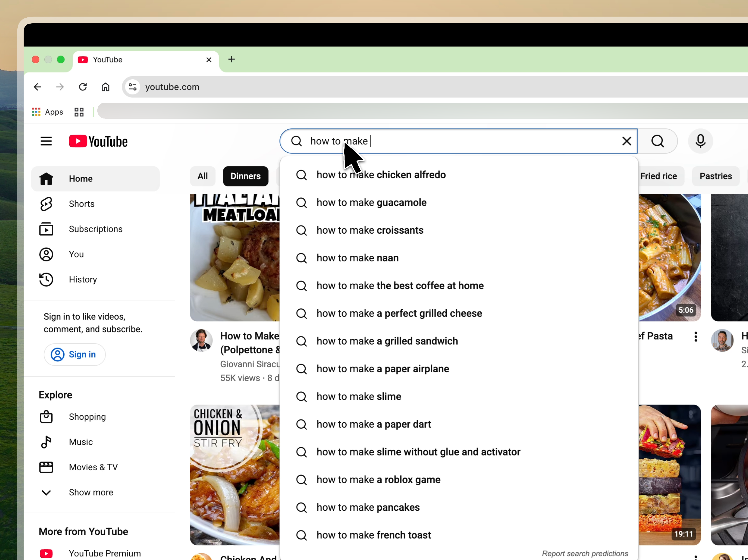
Task: Click the voice search microphone icon
Action: click(x=700, y=141)
